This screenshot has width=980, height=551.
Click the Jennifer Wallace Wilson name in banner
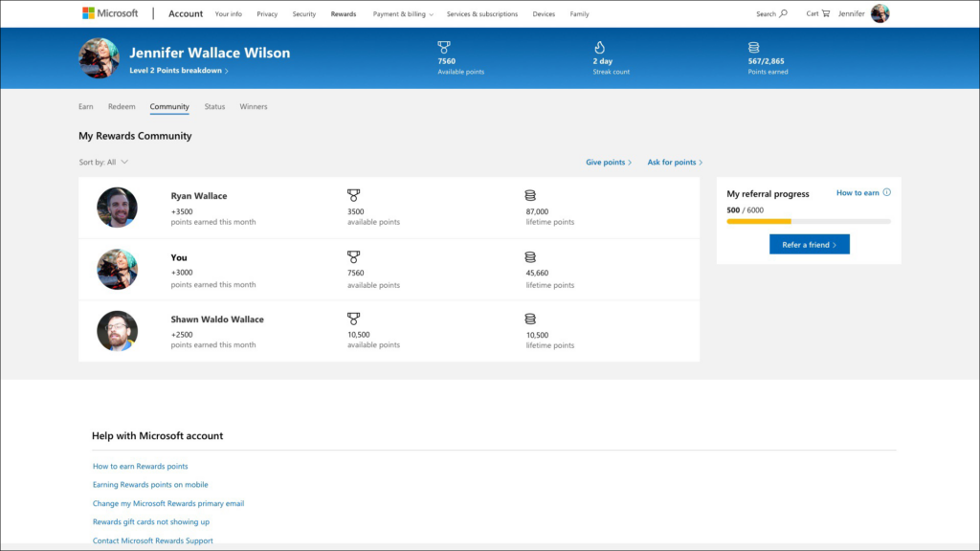coord(210,53)
